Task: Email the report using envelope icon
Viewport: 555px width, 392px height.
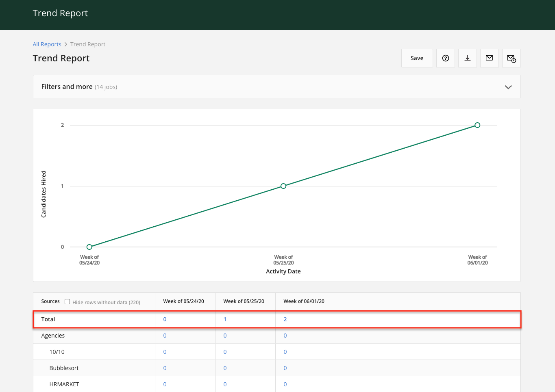Action: click(x=490, y=58)
